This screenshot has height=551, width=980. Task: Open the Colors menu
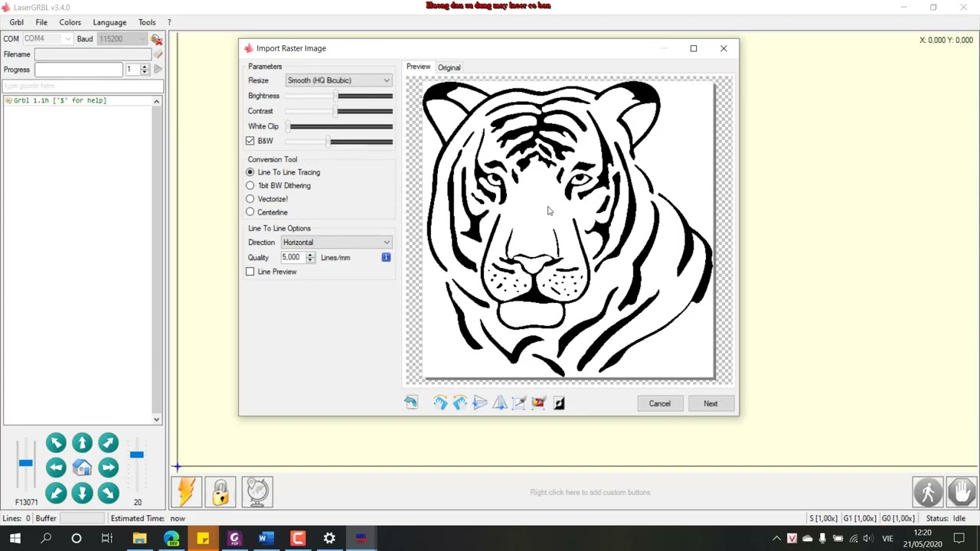pos(70,22)
